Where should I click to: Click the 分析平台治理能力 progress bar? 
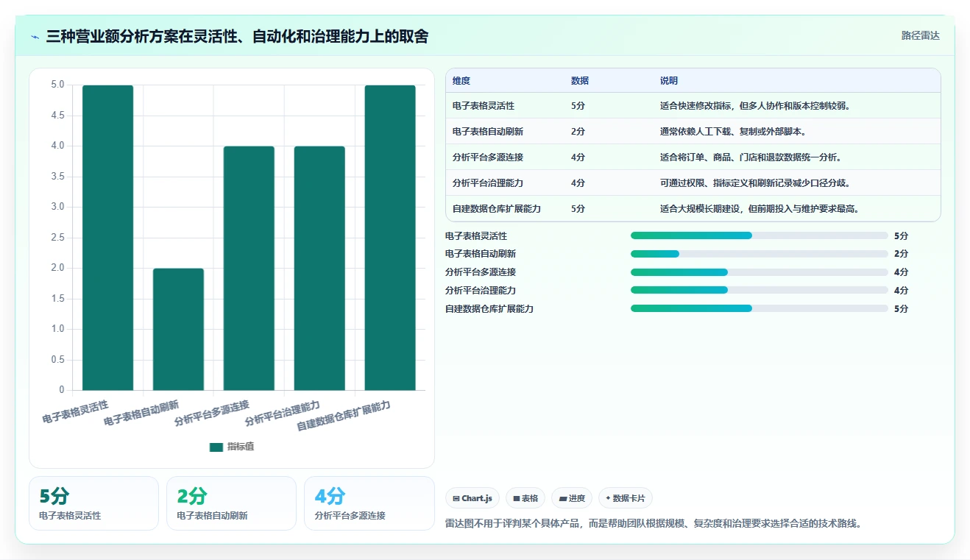pos(760,291)
